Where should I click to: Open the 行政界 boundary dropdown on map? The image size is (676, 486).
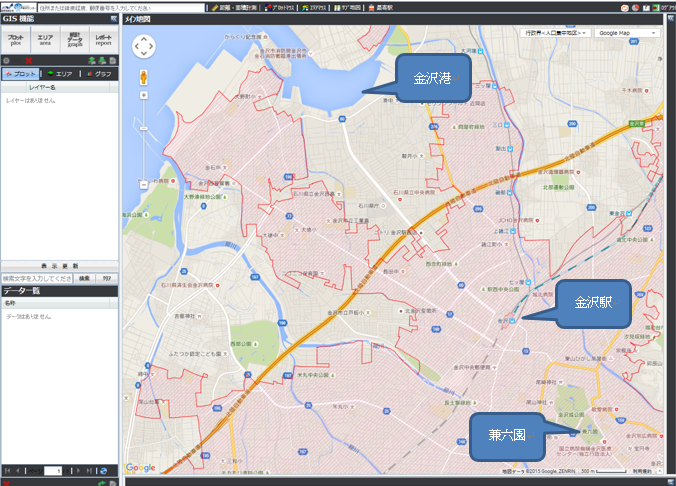coord(555,33)
